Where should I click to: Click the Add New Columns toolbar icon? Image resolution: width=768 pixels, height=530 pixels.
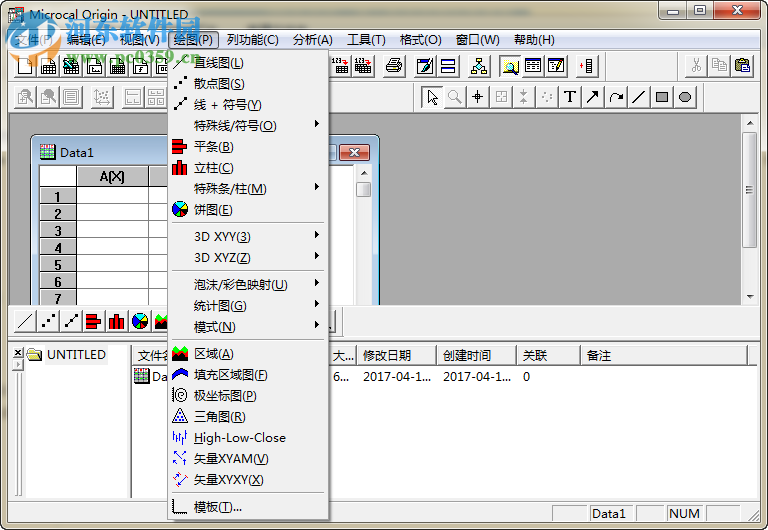pos(586,66)
